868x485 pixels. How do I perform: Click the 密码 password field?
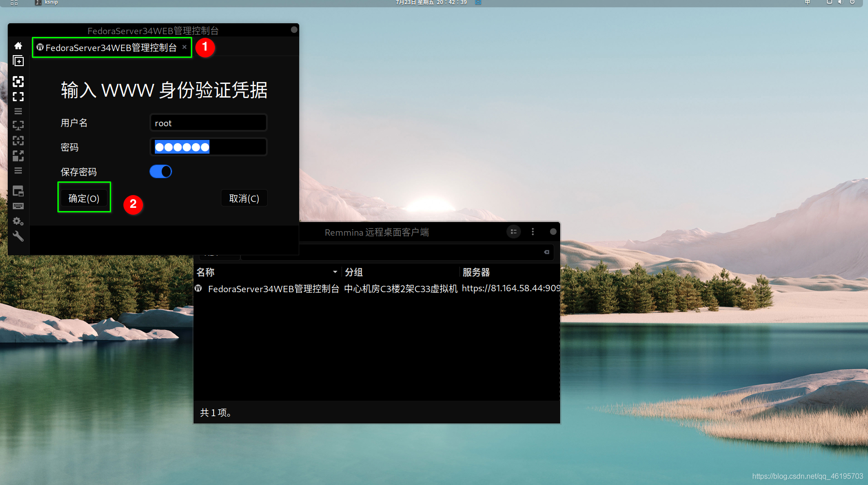(x=208, y=147)
